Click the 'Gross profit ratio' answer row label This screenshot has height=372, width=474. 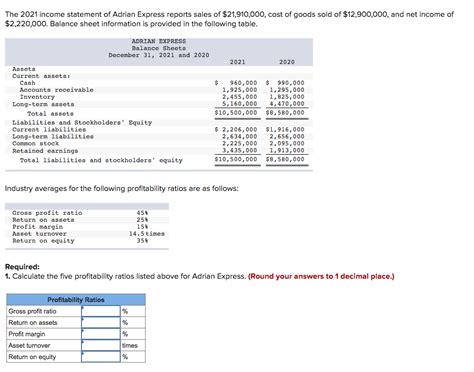tap(32, 311)
